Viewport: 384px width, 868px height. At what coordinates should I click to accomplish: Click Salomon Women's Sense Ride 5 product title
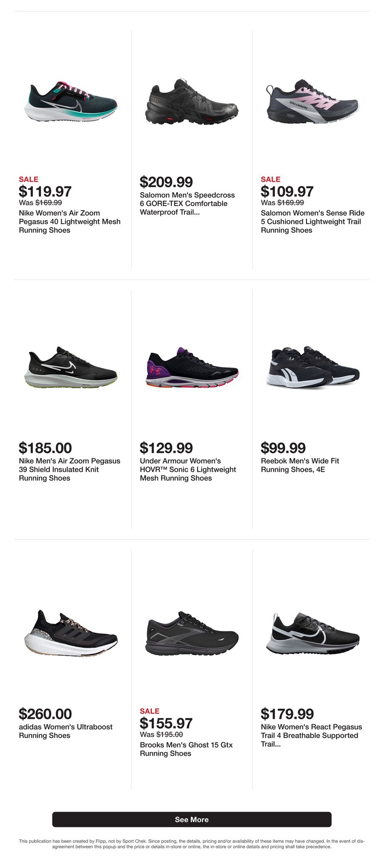(313, 222)
